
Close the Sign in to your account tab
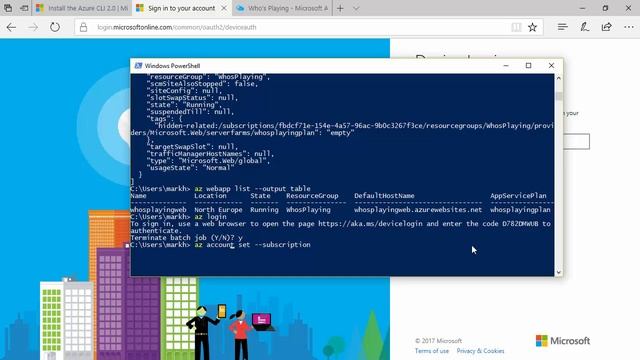click(x=224, y=8)
